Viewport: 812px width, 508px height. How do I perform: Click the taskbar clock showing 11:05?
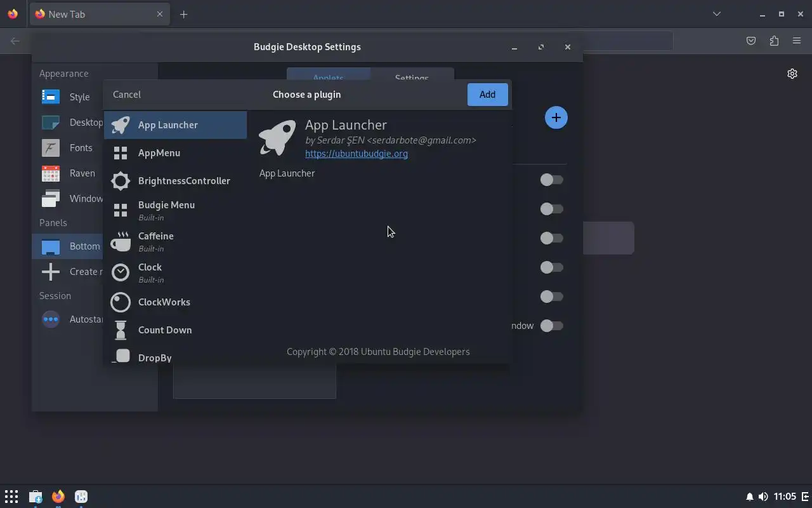coord(785,497)
